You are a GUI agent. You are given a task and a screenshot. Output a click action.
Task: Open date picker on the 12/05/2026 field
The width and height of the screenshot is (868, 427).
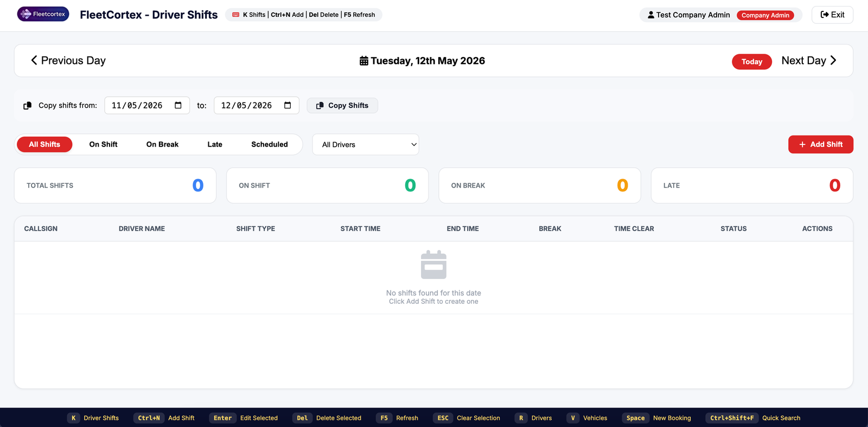tap(288, 105)
